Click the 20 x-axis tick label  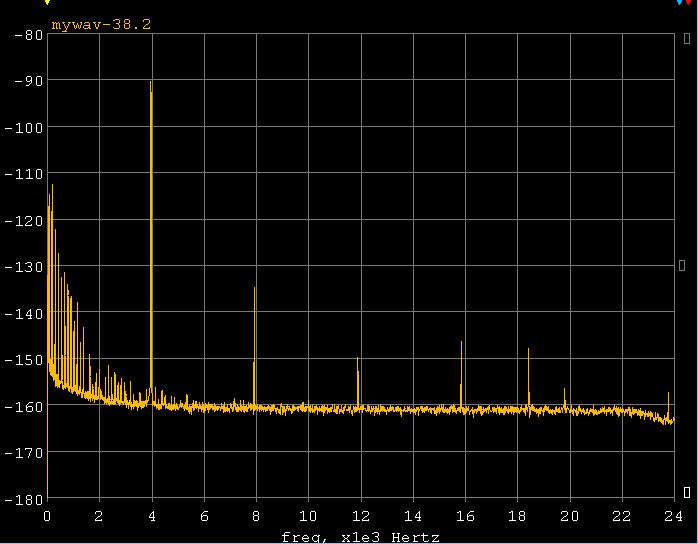(570, 516)
